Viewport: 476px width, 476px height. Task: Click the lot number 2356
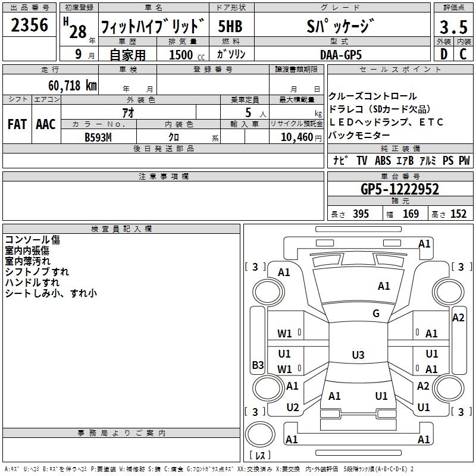pyautogui.click(x=29, y=25)
